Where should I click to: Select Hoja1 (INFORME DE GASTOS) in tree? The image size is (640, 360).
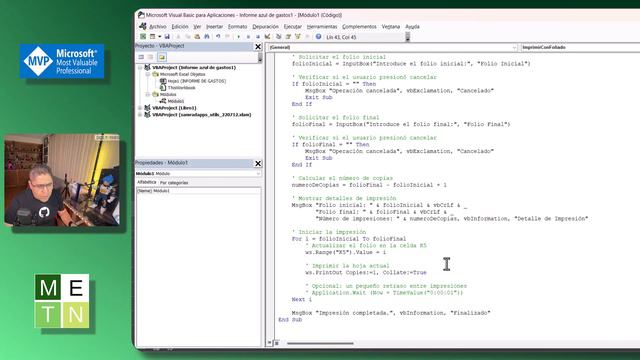[x=196, y=81]
